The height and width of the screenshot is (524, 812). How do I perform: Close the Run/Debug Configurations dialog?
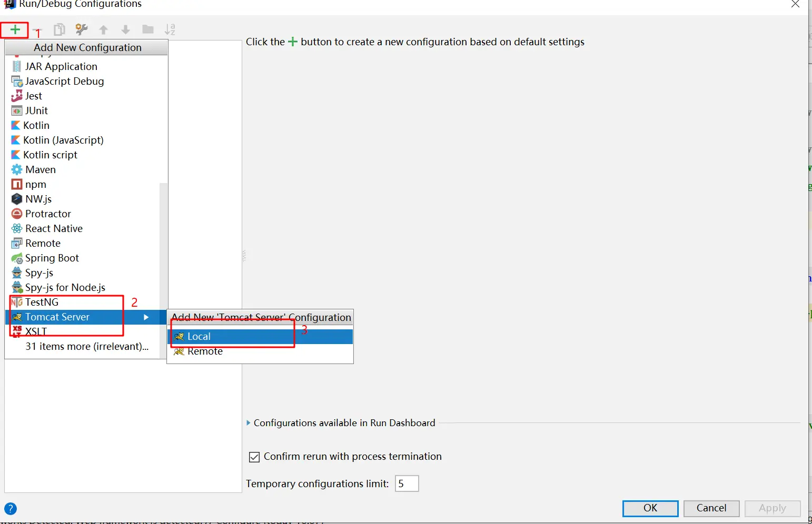click(x=795, y=4)
